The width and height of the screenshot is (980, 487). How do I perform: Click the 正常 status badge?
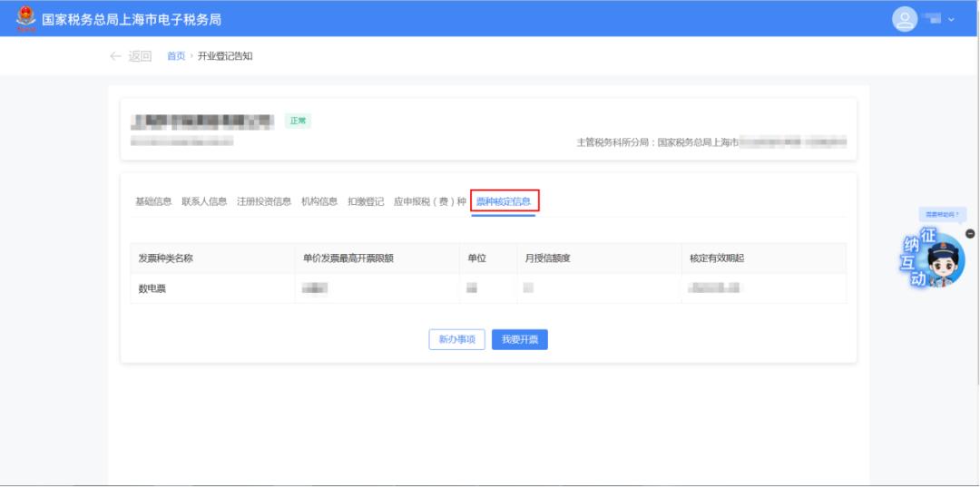tap(298, 121)
